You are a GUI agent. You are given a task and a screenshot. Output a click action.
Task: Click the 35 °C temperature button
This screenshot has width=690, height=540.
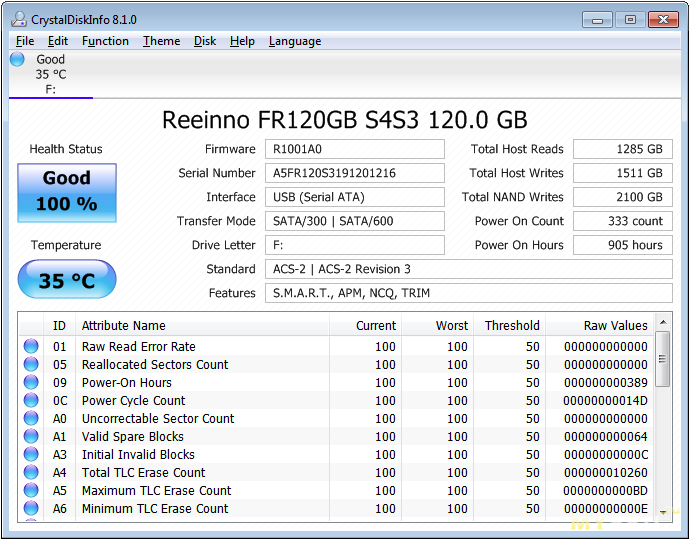point(67,280)
